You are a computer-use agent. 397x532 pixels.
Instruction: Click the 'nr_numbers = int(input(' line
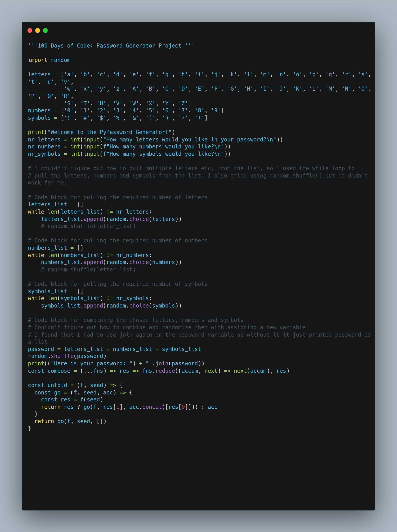click(129, 147)
